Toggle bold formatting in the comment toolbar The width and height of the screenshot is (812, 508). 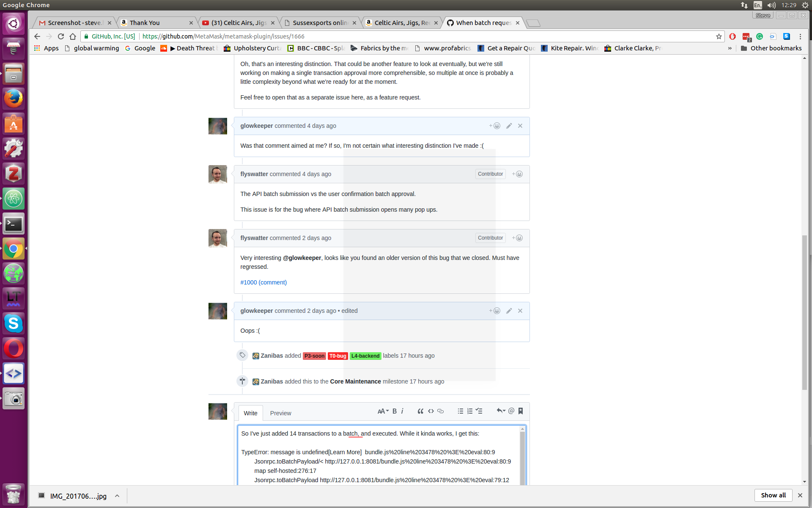coord(394,411)
